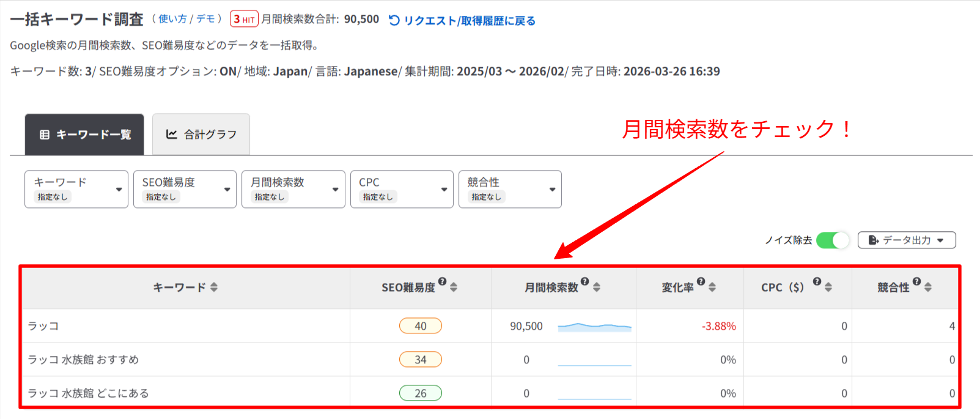Toggle the ノイズ除去 switch off
The image size is (980, 419).
[833, 240]
